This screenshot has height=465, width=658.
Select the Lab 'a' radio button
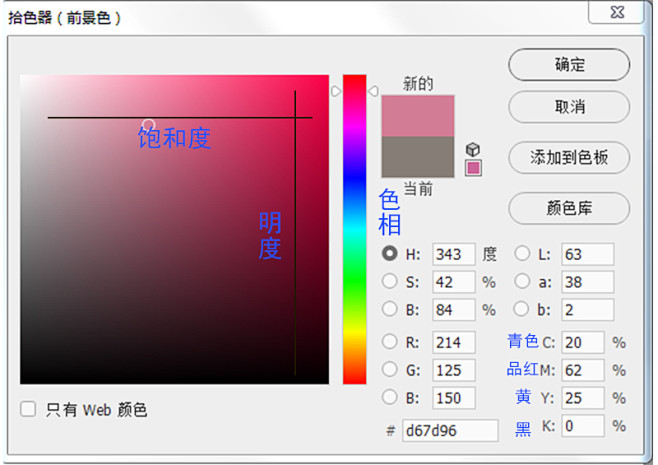[x=522, y=282]
